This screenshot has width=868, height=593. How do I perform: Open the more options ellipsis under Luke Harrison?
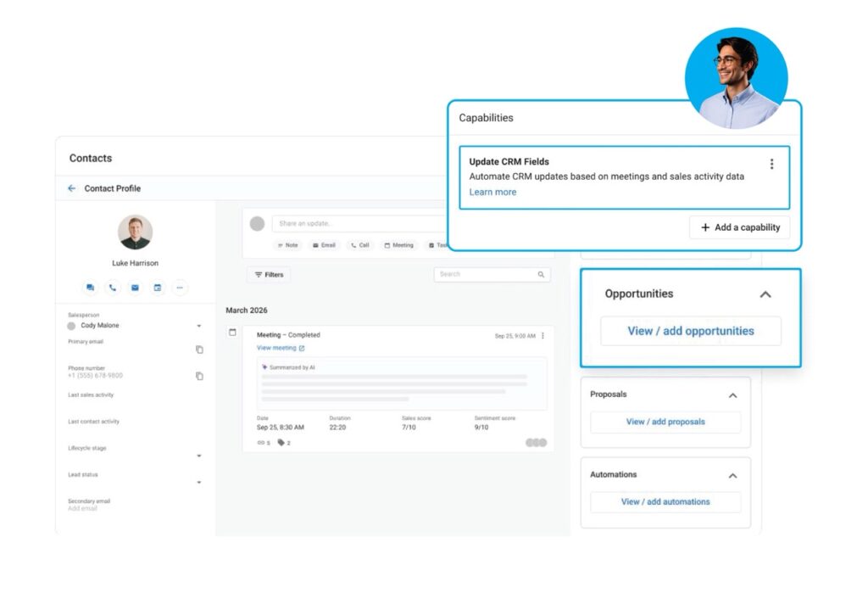click(180, 288)
